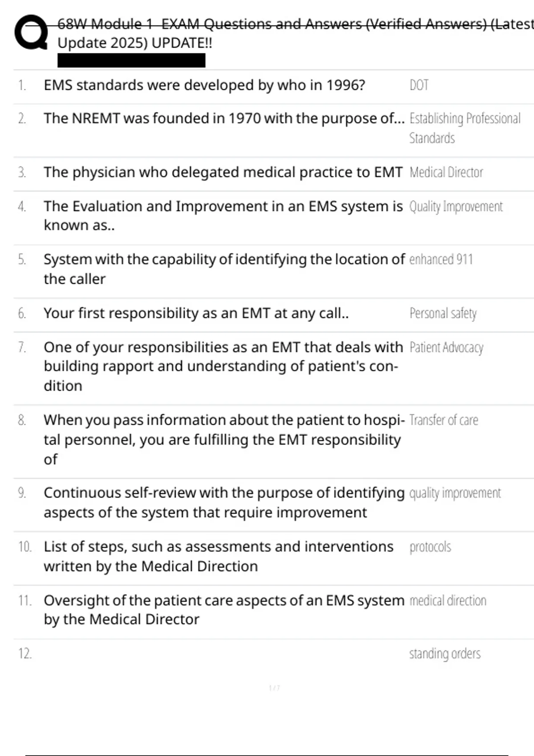Click the "Medical Director" answer text
The image size is (534, 756).
pyautogui.click(x=446, y=172)
